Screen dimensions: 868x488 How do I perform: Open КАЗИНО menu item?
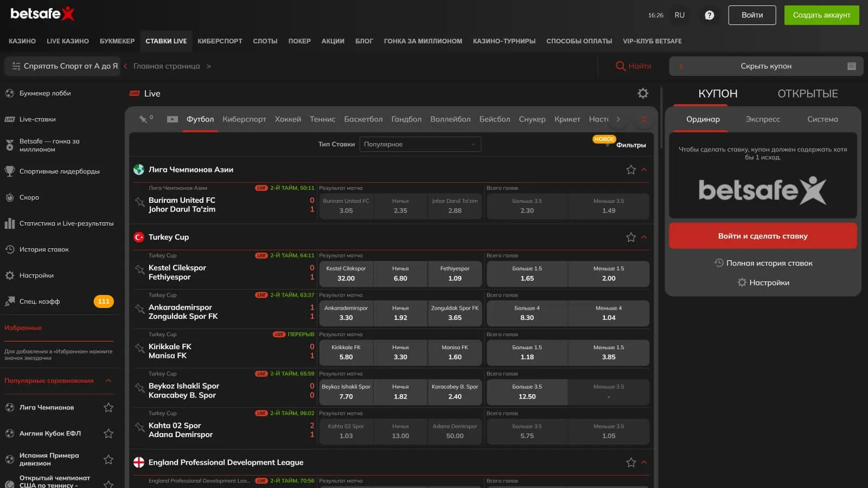[x=22, y=41]
